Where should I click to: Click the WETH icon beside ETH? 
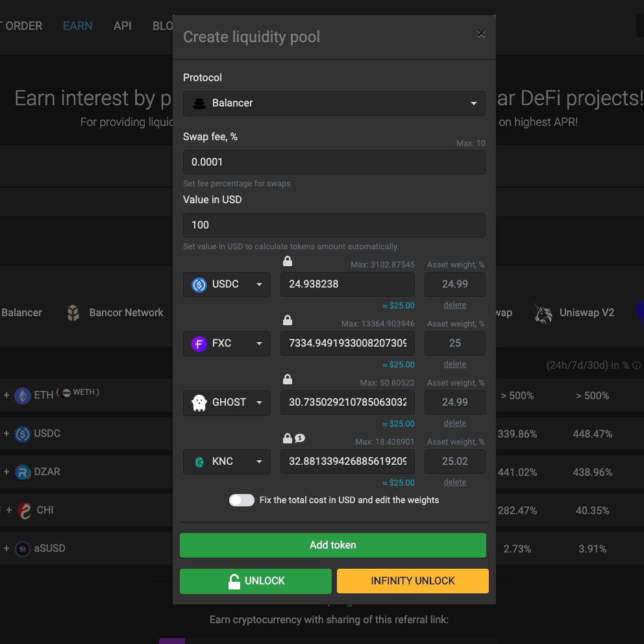66,392
